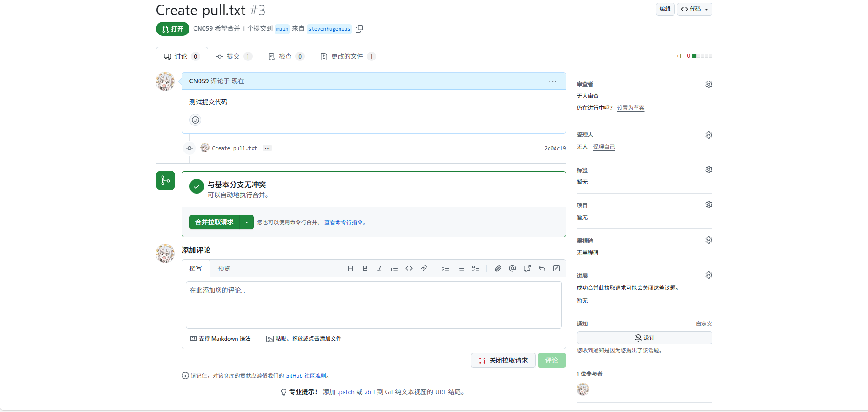Expand merge method dropdown arrow

(x=247, y=222)
